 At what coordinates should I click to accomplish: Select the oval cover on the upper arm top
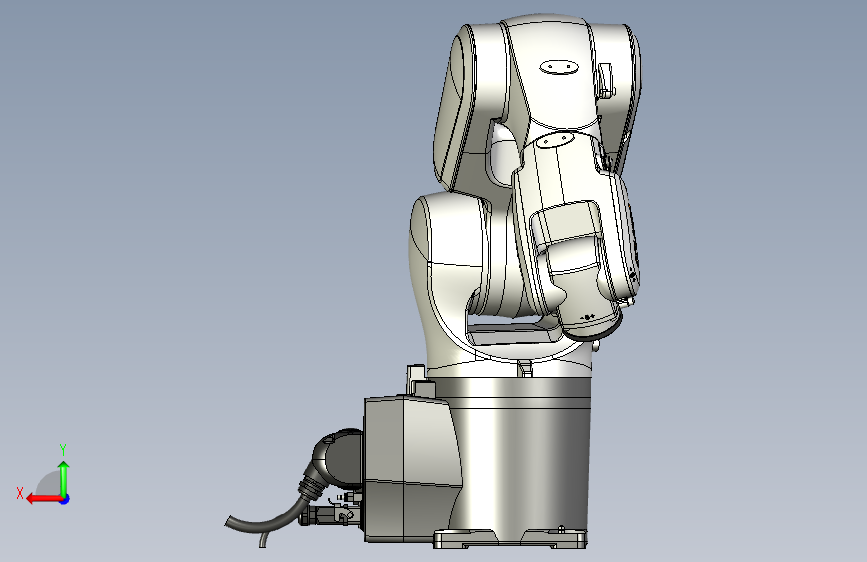coord(559,67)
